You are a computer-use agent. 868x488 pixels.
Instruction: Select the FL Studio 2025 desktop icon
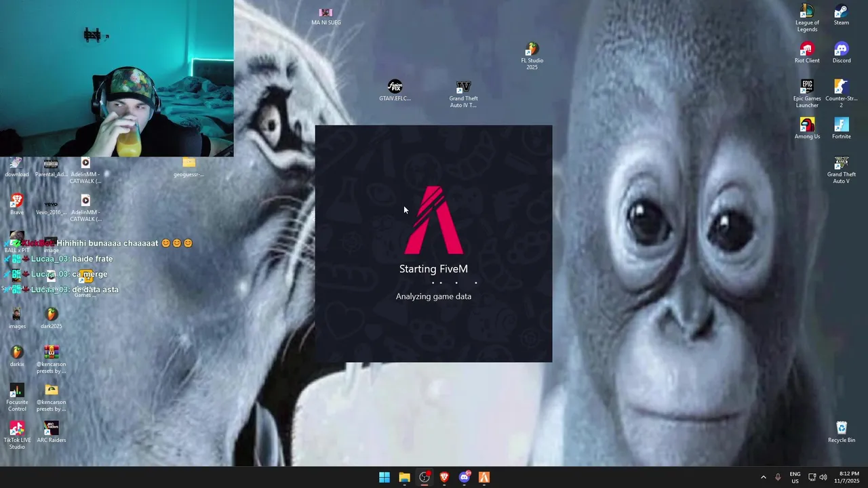pos(532,56)
